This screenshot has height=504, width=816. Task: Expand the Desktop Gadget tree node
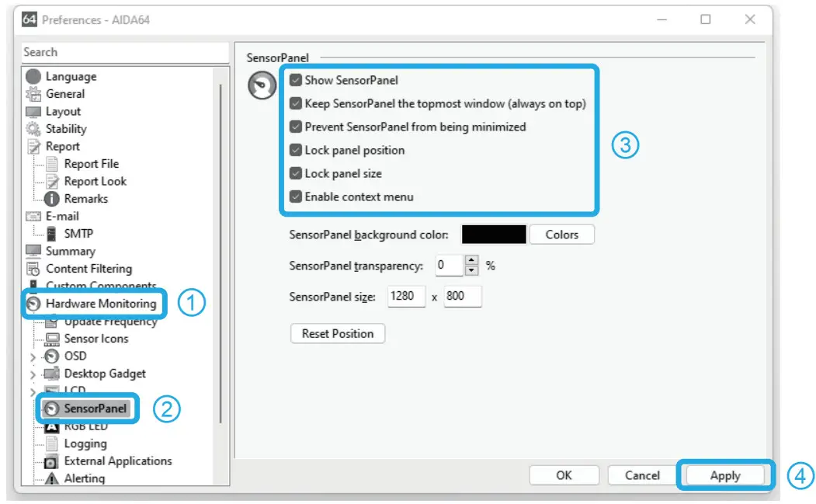[x=33, y=374]
